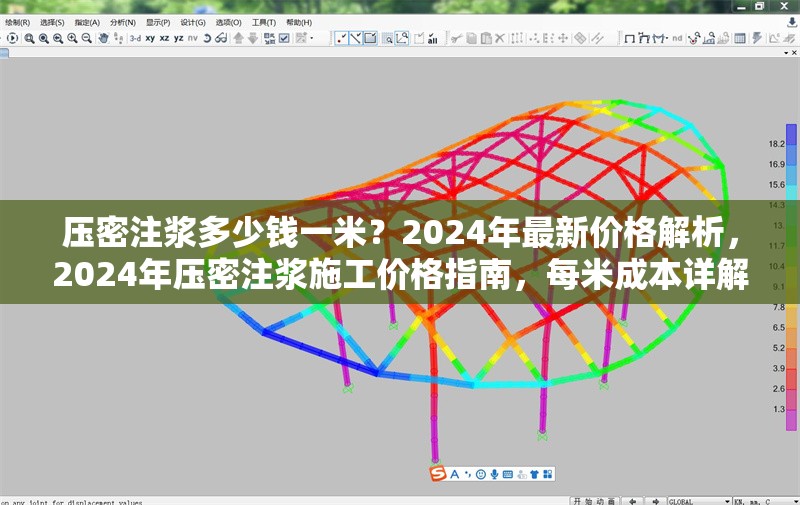Click the paste clipboard icon
This screenshot has width=800, height=505.
click(x=486, y=38)
